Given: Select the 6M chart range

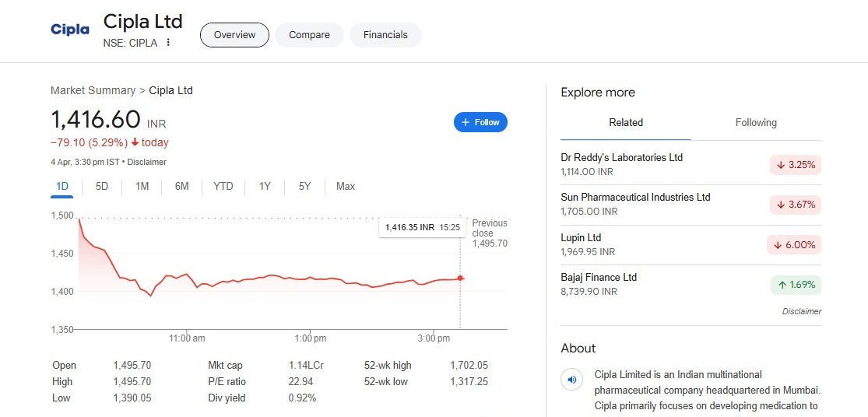Looking at the screenshot, I should point(181,187).
